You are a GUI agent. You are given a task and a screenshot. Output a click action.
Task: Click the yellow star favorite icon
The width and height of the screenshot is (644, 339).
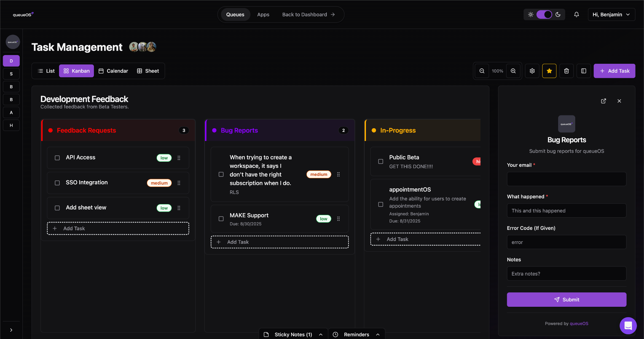[549, 71]
